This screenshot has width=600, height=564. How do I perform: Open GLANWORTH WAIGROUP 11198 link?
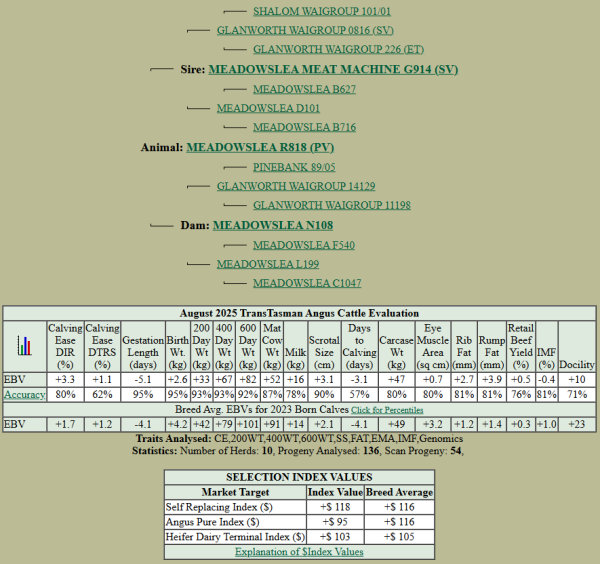332,205
